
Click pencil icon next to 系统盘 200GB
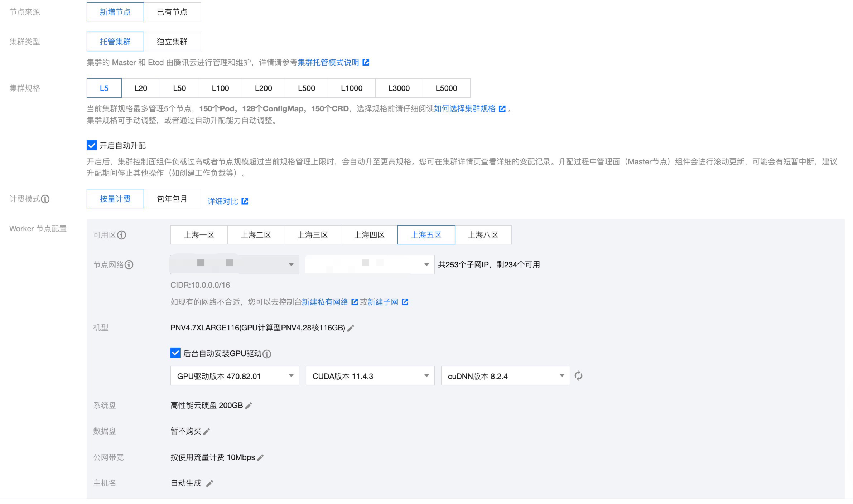249,406
